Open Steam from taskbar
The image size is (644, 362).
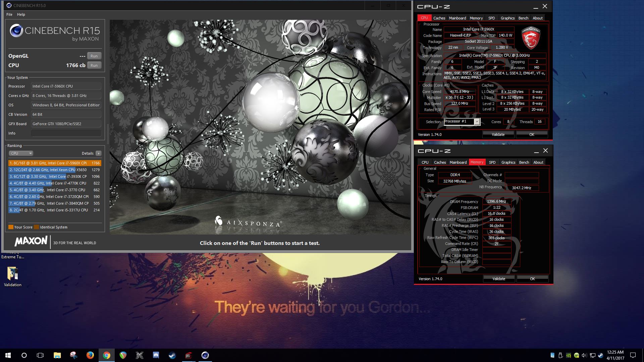(x=172, y=355)
